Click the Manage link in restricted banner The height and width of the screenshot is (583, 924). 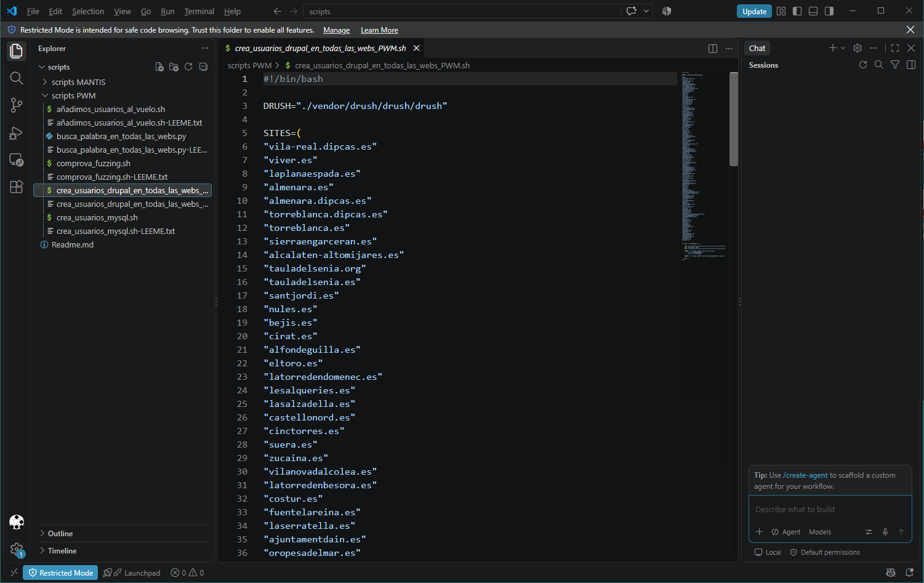coord(337,30)
